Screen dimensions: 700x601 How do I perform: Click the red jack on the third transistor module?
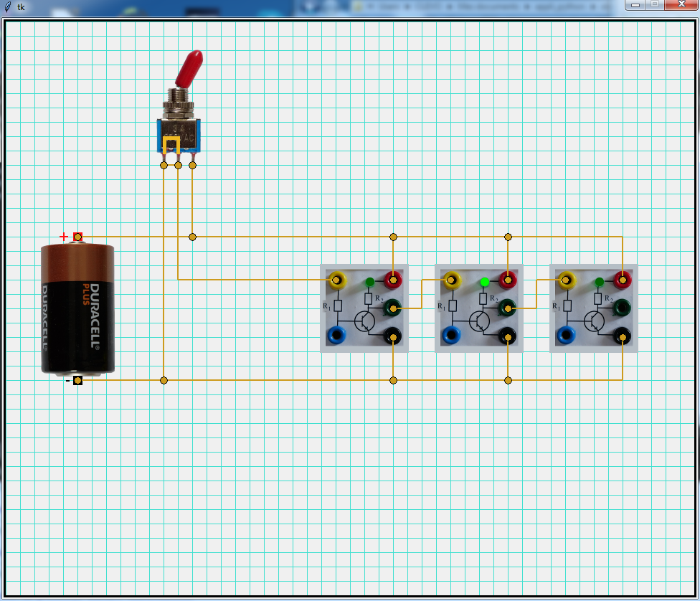[623, 280]
